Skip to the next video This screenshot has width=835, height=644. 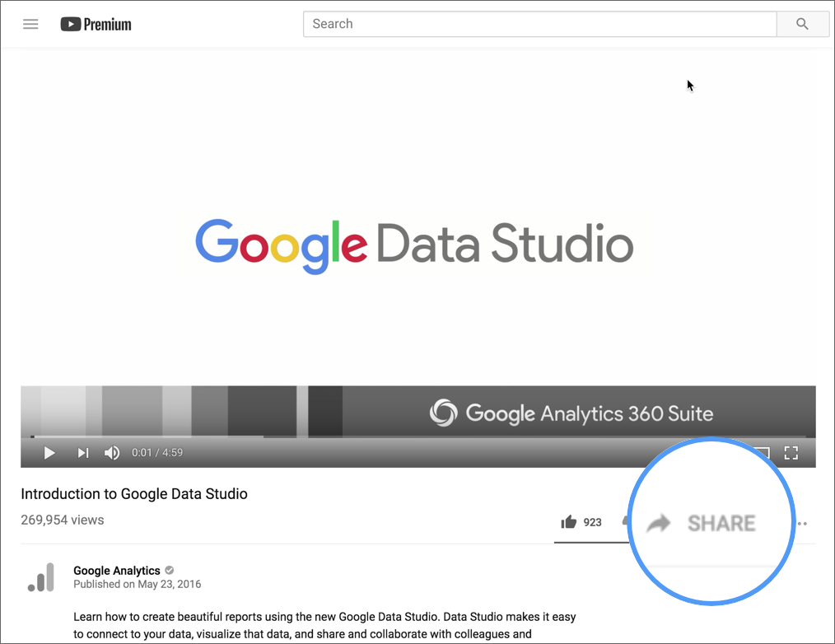[x=83, y=453]
